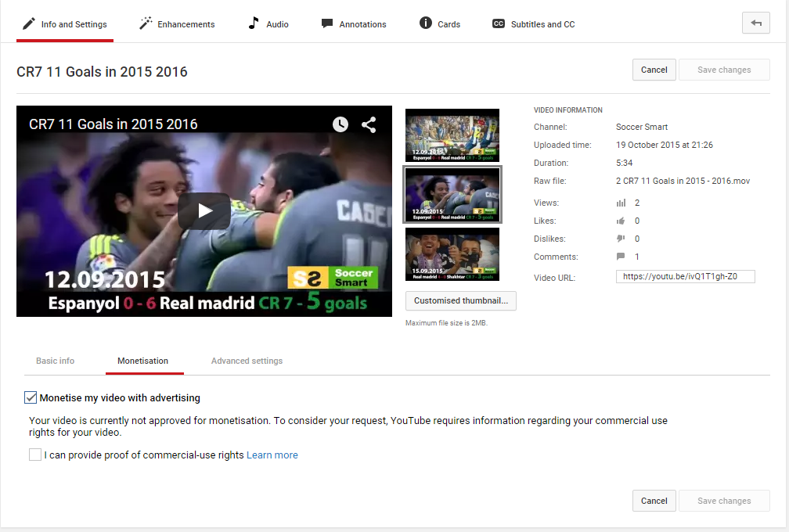Click the top Save changes button
Viewport: 789px width, 532px height.
click(724, 70)
